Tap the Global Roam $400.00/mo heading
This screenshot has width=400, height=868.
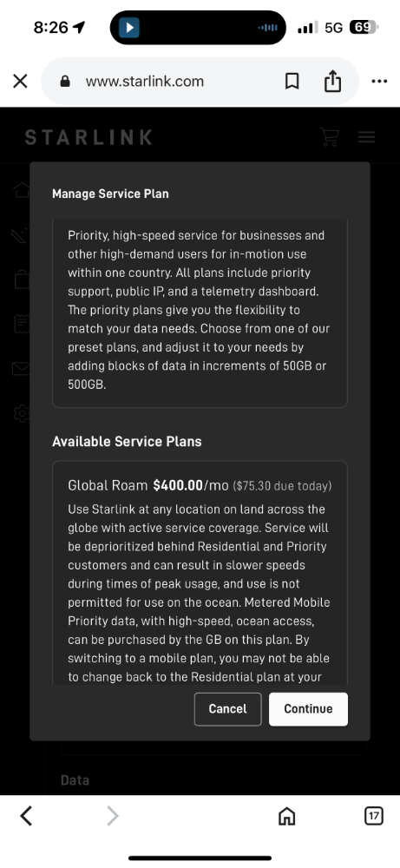click(148, 485)
